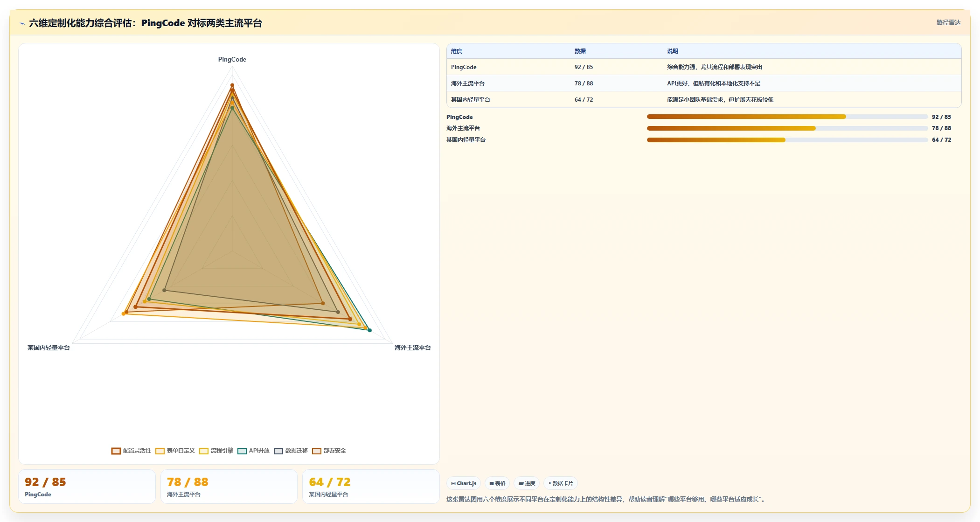This screenshot has width=980, height=522.
Task: Open the 64 / 72 某国内轻量平台 data card
Action: (371, 487)
